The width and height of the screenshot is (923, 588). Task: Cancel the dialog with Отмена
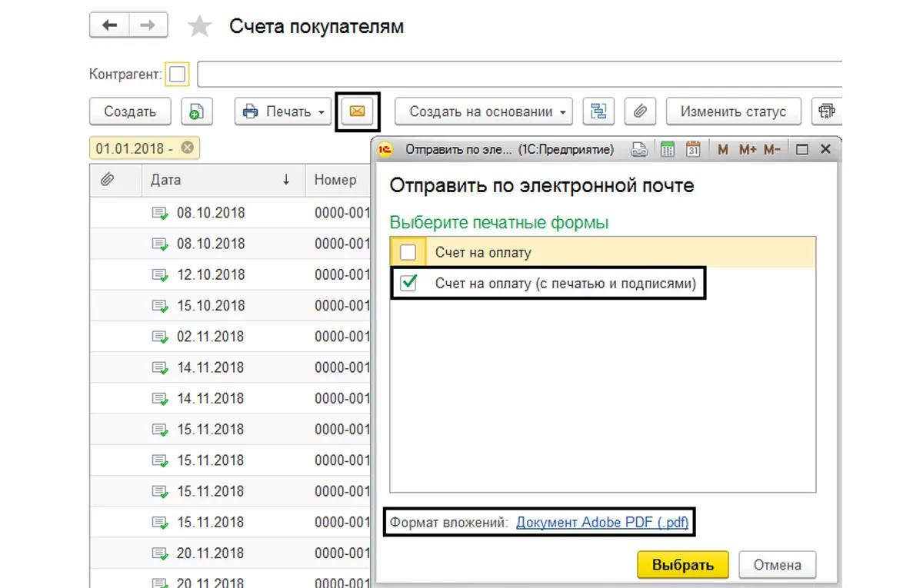pos(777,565)
